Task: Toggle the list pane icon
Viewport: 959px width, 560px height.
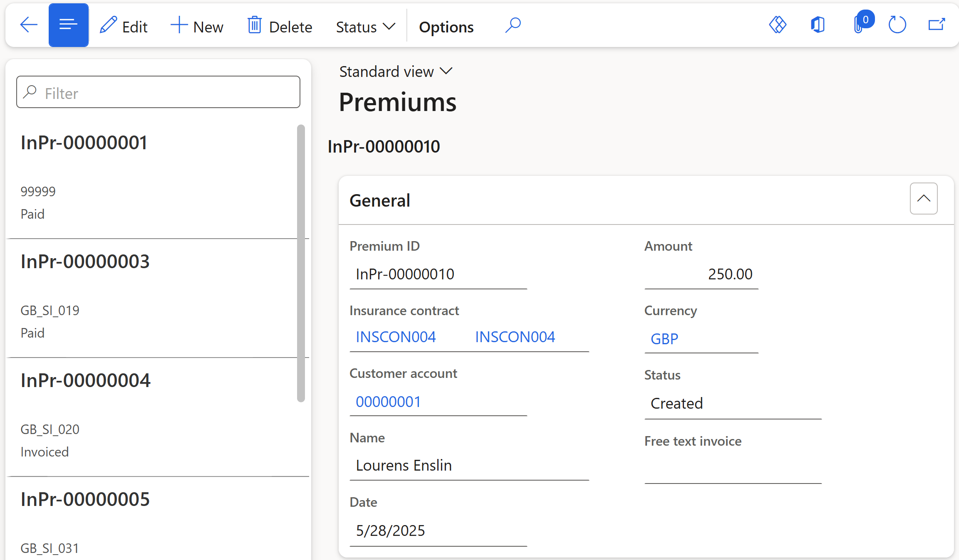Action: click(x=69, y=25)
